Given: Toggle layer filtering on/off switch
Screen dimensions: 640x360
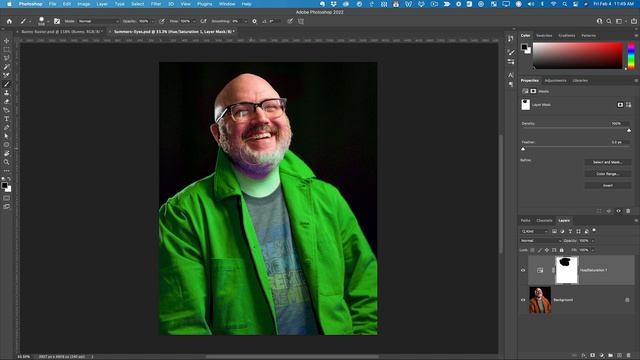Looking at the screenshot, I should [x=594, y=230].
